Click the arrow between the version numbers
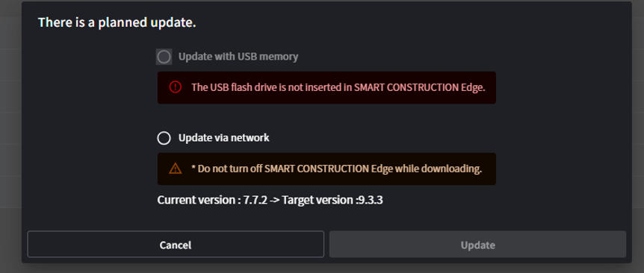The height and width of the screenshot is (273, 644). point(275,201)
